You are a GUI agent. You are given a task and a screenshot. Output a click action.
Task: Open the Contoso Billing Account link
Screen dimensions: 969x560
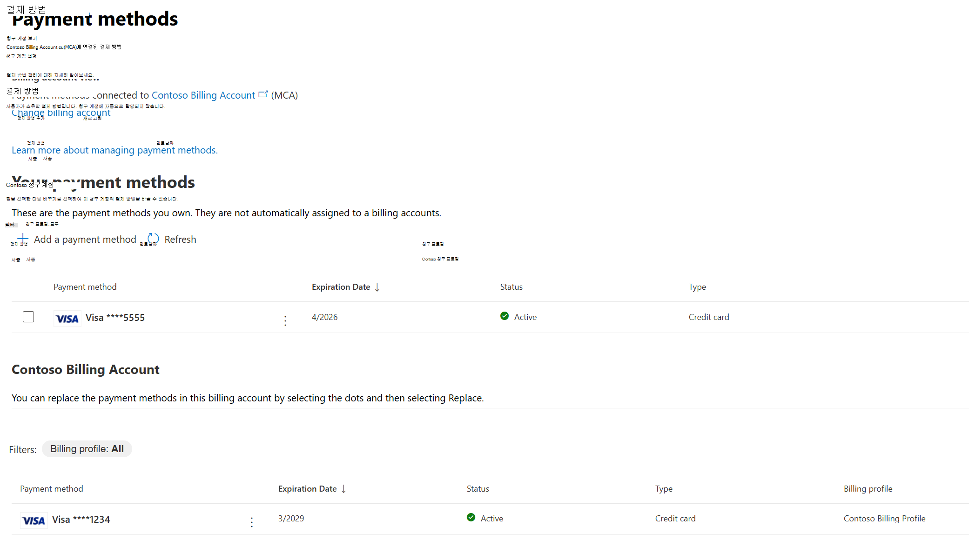pos(203,95)
